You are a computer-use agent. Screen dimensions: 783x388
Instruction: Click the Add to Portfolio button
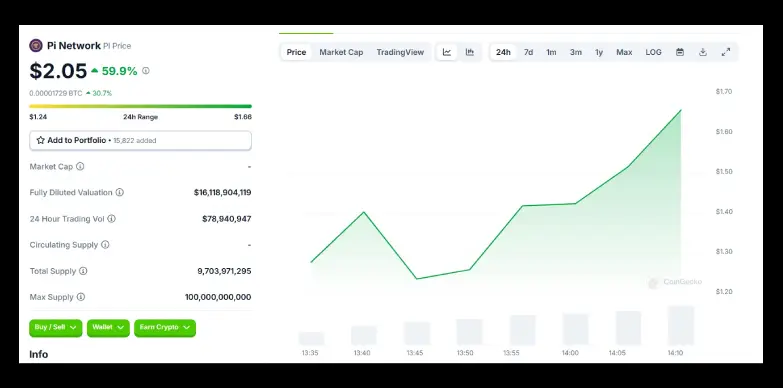(x=140, y=140)
